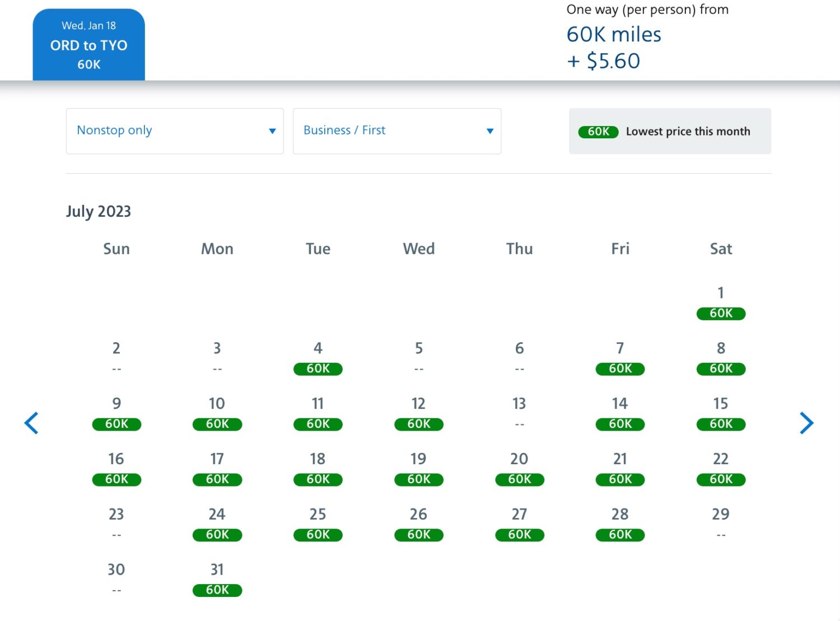Screen dimensions: 840x621
Task: Select the 60K badge on July 1
Action: coord(721,314)
